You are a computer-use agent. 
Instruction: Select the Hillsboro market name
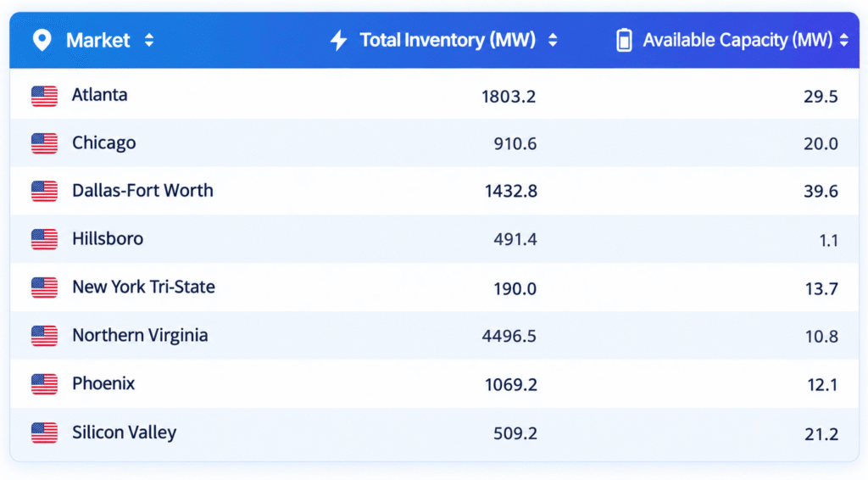click(108, 238)
